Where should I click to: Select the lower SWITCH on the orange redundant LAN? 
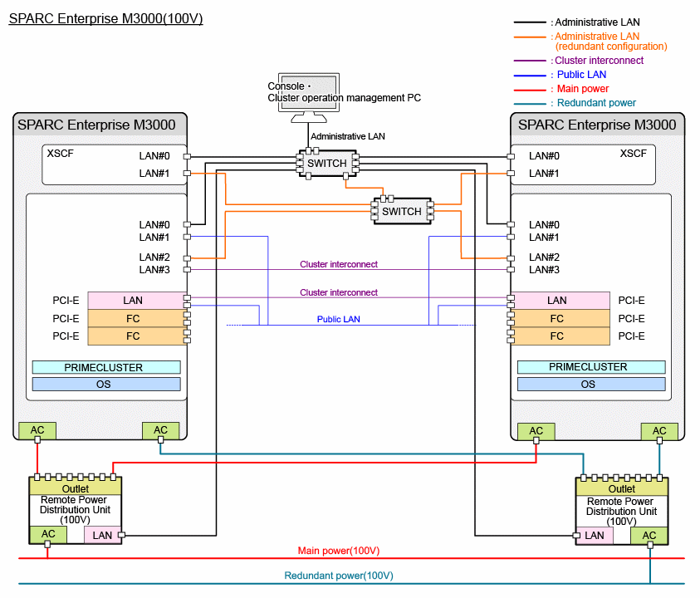[x=402, y=211]
